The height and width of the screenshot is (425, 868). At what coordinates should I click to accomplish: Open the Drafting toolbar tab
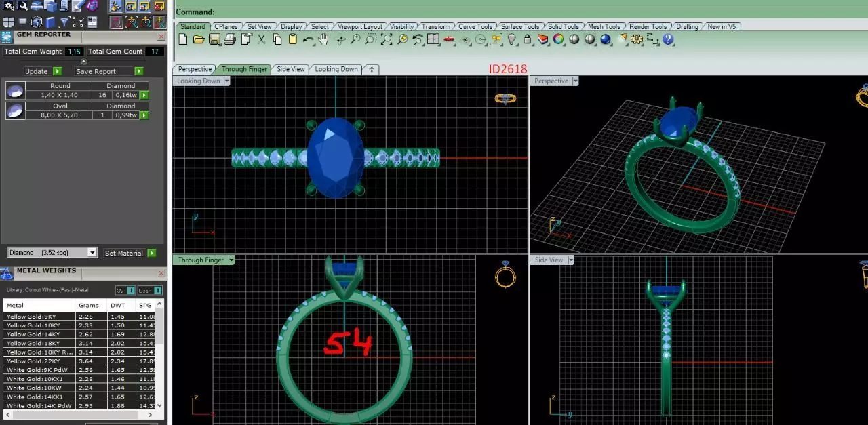(x=687, y=26)
